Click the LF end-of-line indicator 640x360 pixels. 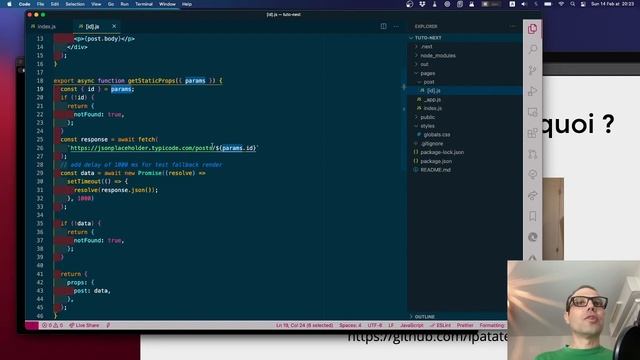391,325
